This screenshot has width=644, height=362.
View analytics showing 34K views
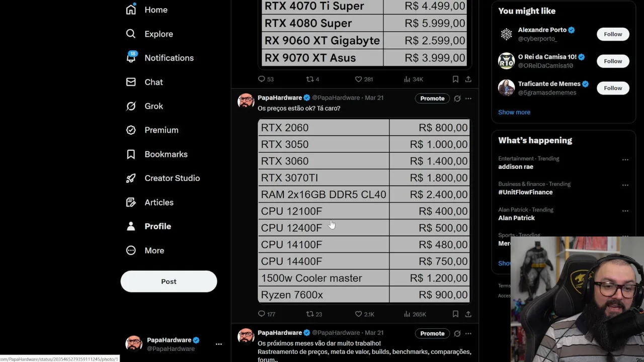(413, 79)
